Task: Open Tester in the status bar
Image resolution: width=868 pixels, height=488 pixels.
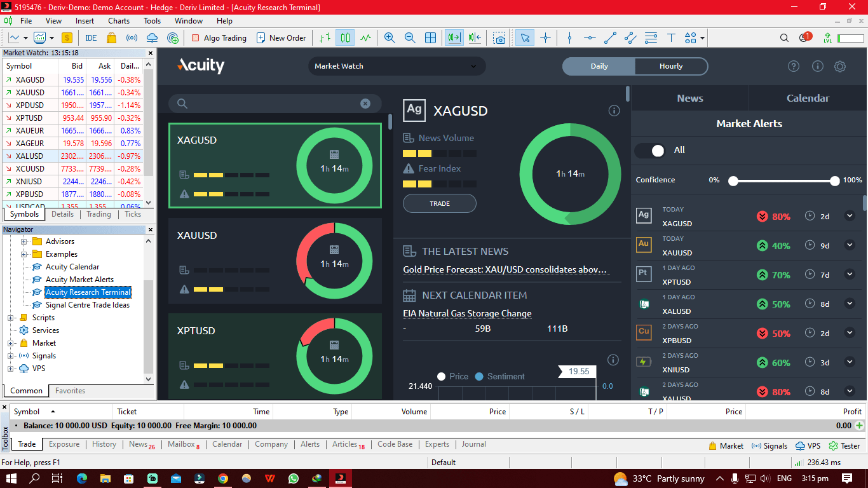Action: coord(844,445)
